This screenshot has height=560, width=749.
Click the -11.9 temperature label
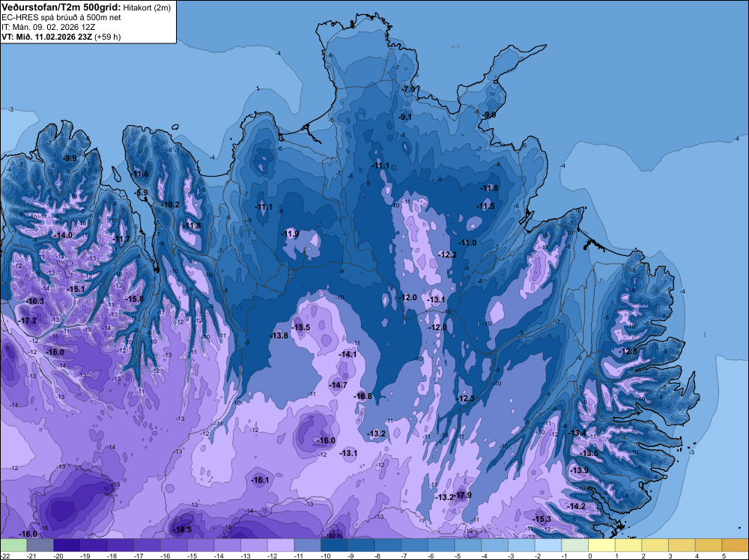[290, 234]
